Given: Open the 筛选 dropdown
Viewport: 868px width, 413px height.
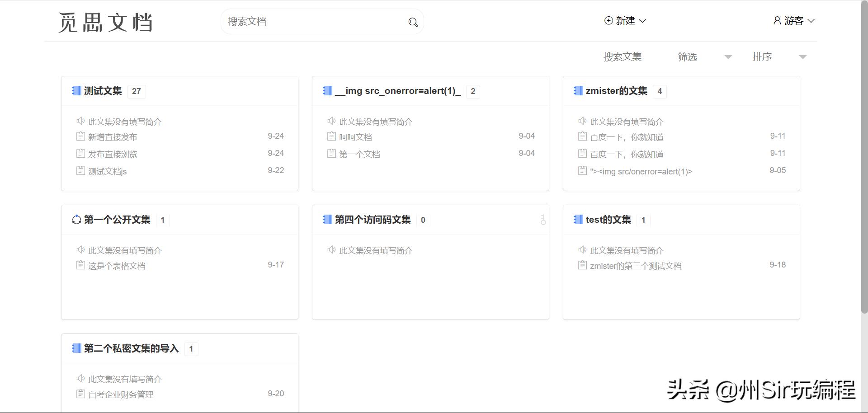Looking at the screenshot, I should point(698,56).
